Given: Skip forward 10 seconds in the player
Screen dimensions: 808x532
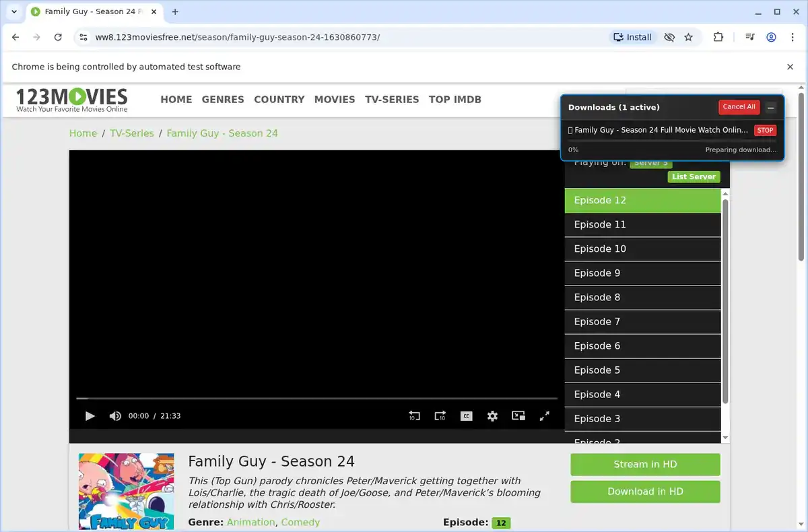Looking at the screenshot, I should 440,416.
